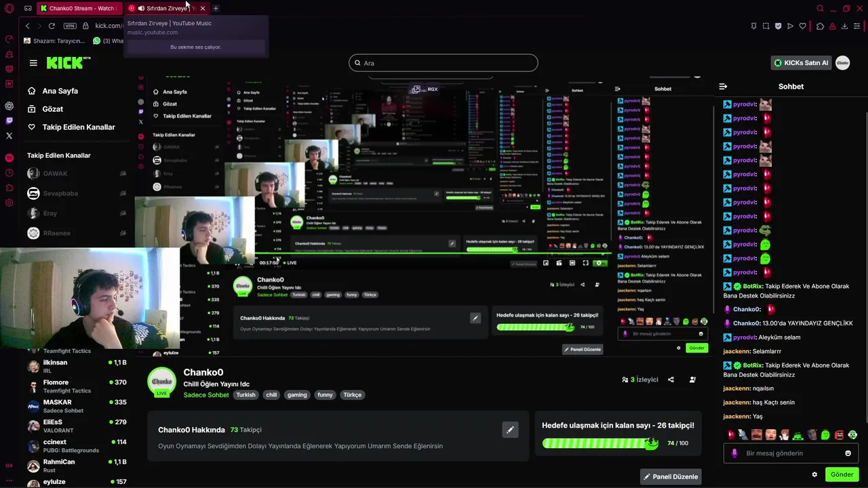The height and width of the screenshot is (488, 868).
Task: Collapse the Sohbet chat panel
Action: coord(723,86)
